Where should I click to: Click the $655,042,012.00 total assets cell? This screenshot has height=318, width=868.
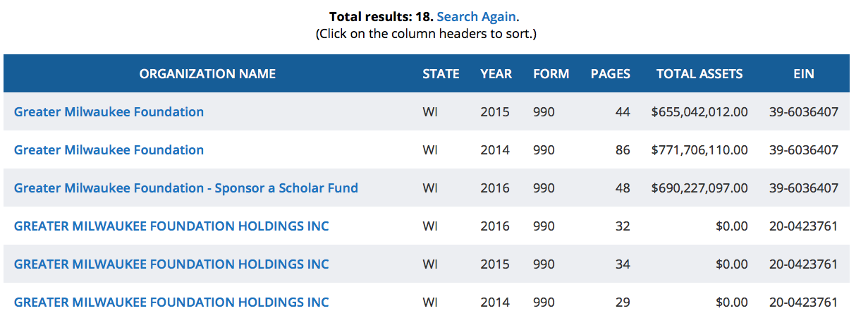click(699, 112)
